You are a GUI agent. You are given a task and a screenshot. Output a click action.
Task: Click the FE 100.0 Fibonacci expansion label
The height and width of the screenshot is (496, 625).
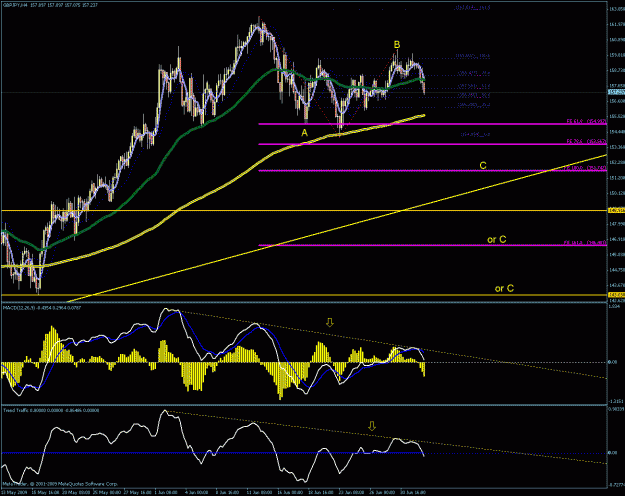coord(585,168)
